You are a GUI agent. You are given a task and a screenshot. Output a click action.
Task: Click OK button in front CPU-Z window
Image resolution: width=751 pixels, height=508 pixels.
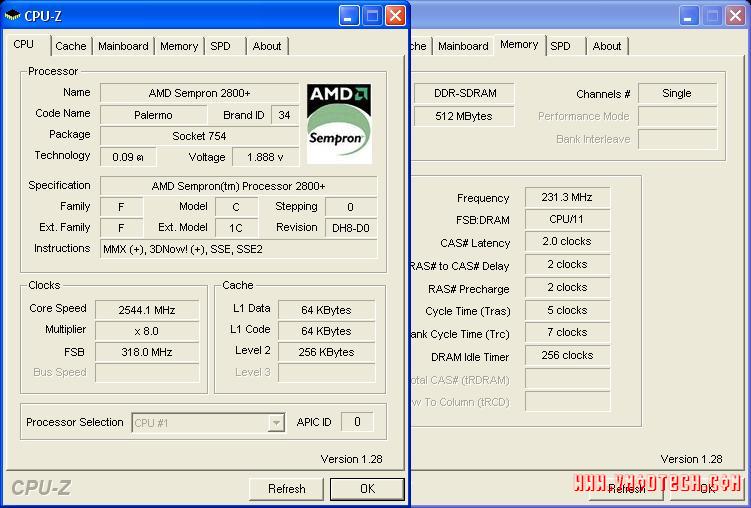(367, 489)
